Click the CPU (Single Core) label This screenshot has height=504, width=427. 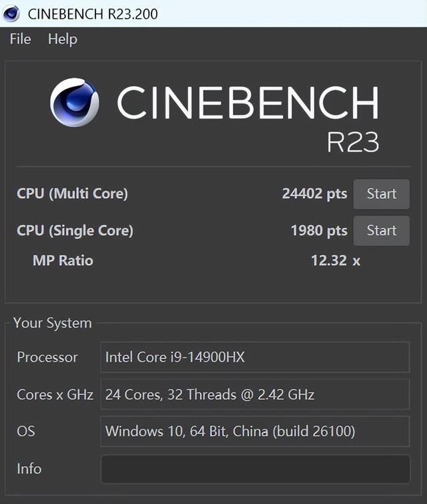click(x=75, y=230)
